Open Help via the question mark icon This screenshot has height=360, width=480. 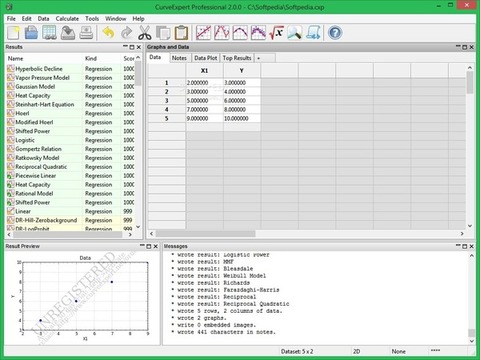(335, 33)
